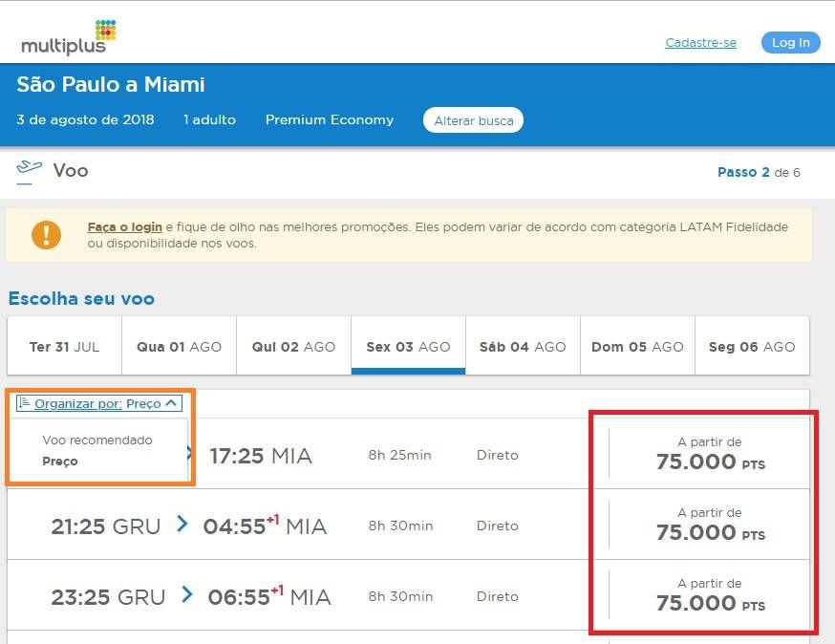835x644 pixels.
Task: Select the Sáb 04 AGO date tab
Action: [x=523, y=346]
